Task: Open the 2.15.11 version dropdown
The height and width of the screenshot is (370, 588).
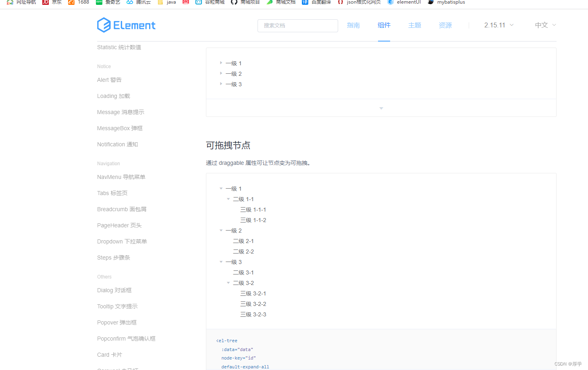Action: click(499, 25)
